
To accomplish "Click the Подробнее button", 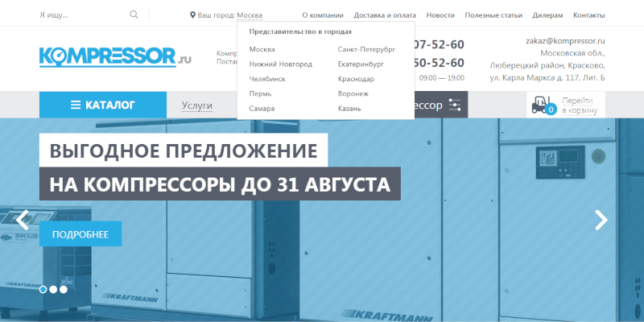I will (80, 233).
